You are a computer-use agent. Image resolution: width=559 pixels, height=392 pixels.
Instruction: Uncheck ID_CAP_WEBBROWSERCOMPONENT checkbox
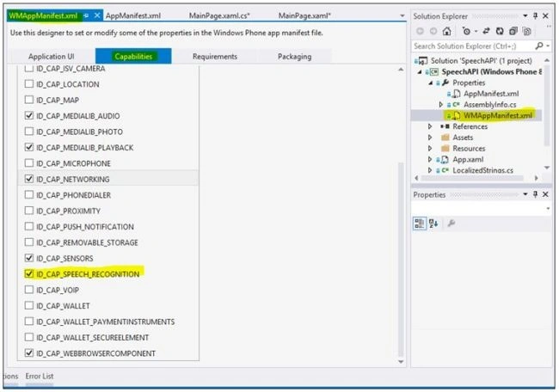click(x=29, y=352)
